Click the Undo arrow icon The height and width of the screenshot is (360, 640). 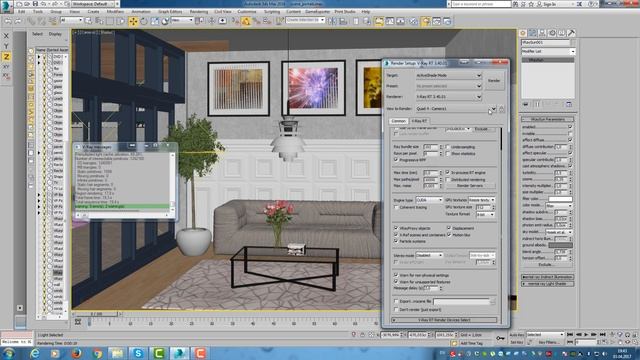tap(7, 21)
